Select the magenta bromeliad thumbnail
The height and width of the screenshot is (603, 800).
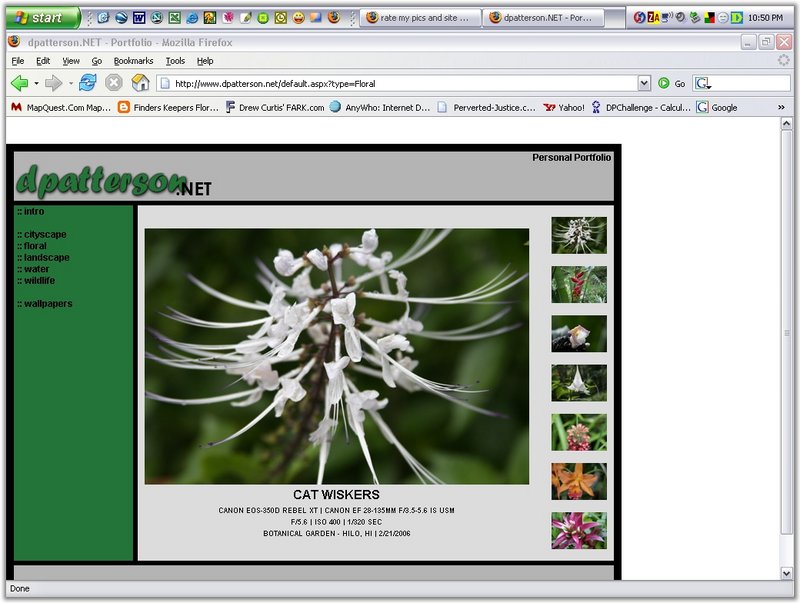click(x=579, y=531)
